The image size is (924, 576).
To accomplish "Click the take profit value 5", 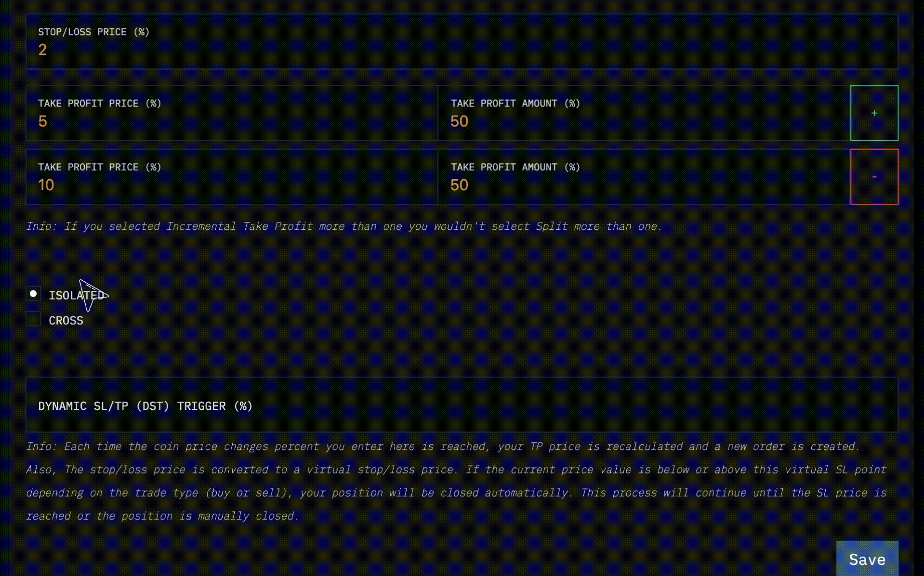I will tap(42, 121).
